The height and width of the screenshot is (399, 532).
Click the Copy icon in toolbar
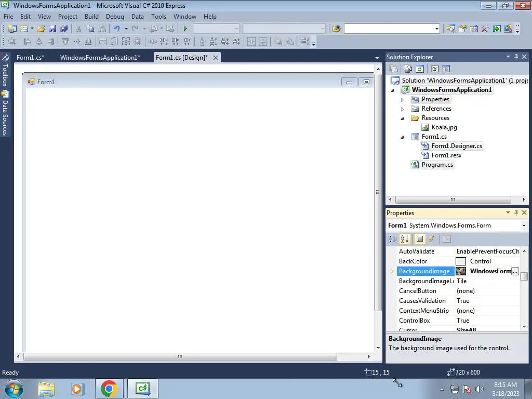[90, 29]
